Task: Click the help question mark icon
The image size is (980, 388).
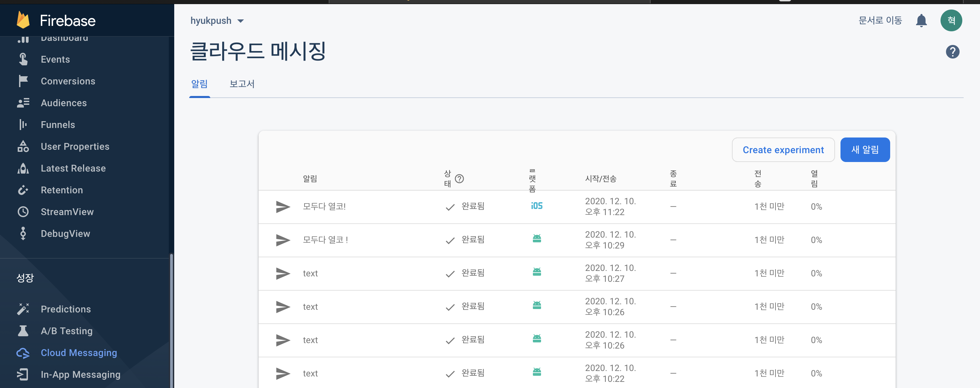Action: pyautogui.click(x=952, y=52)
